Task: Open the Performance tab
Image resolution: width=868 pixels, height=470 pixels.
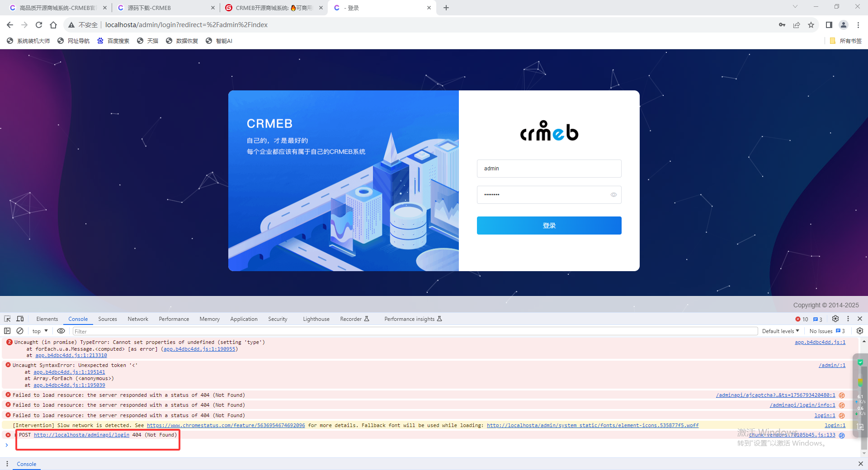Action: pos(174,319)
